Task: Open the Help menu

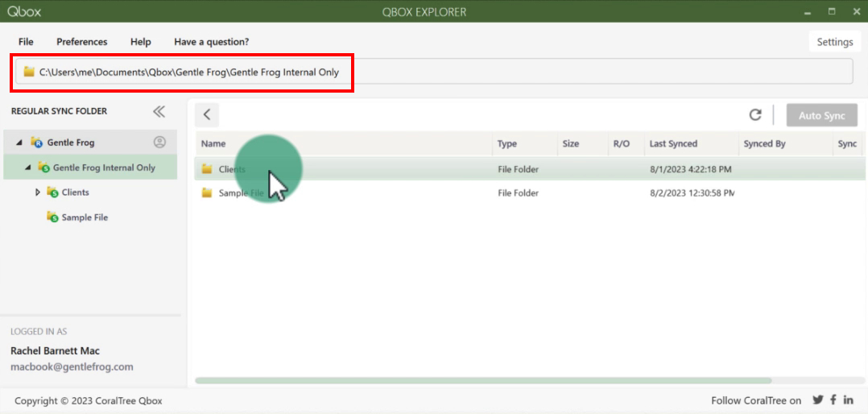Action: 141,42
